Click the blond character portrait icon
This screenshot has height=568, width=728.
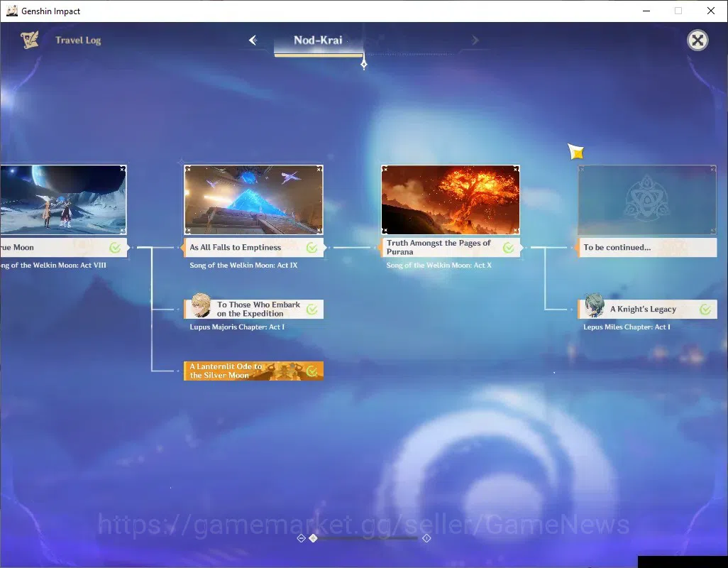(x=201, y=305)
